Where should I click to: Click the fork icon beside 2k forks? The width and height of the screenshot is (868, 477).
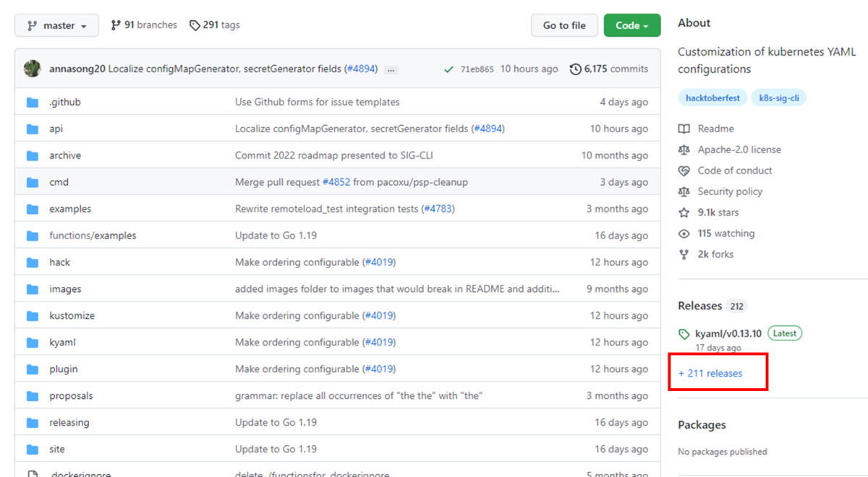tap(684, 254)
